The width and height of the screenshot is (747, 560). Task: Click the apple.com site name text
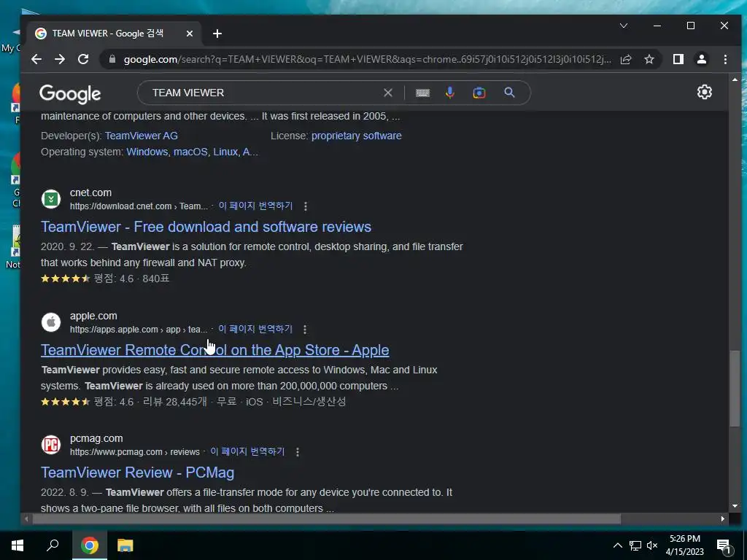pos(93,316)
